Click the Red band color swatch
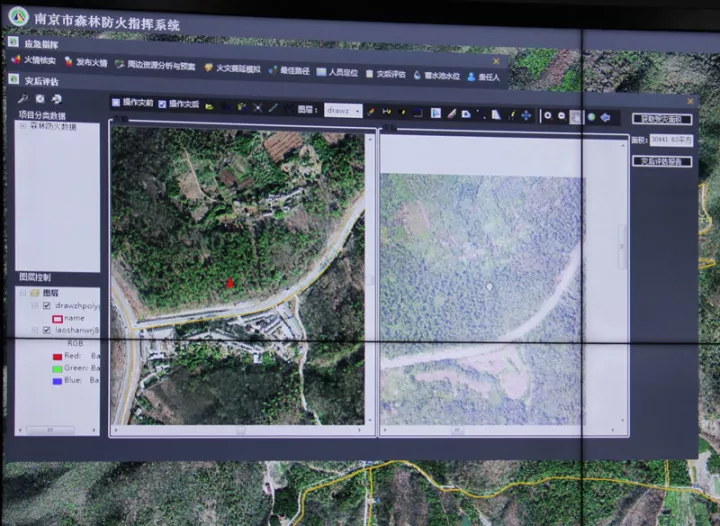Image resolution: width=720 pixels, height=526 pixels. point(56,355)
